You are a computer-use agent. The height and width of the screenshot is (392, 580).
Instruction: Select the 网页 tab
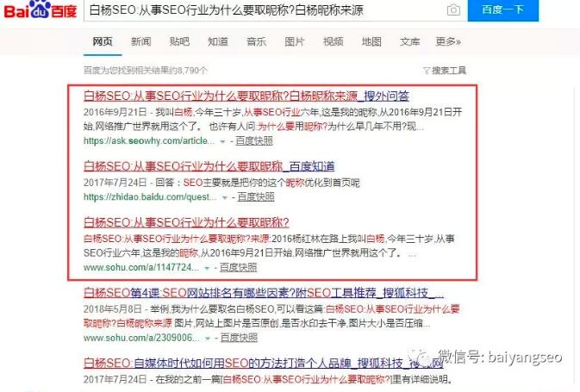tap(103, 42)
